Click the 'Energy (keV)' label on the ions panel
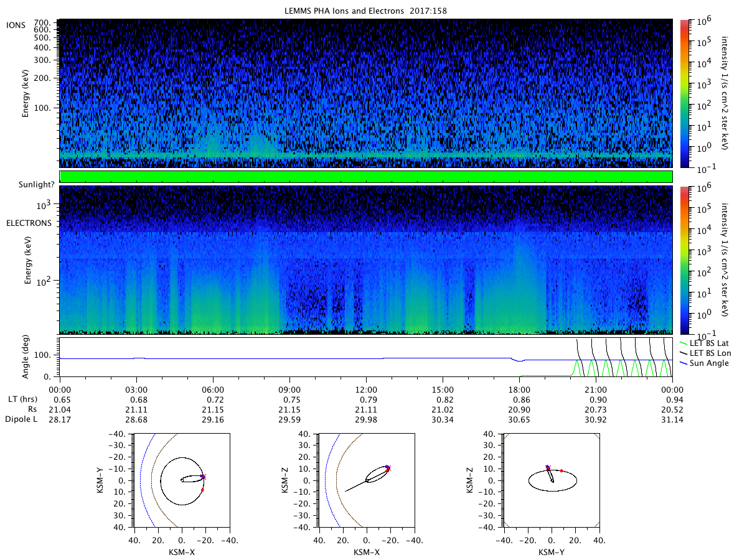747x560 pixels. coord(26,94)
